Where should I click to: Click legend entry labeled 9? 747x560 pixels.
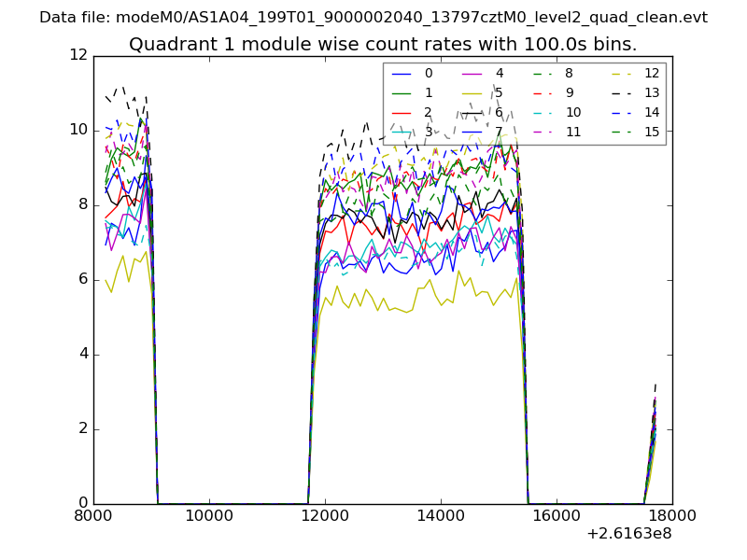click(569, 92)
